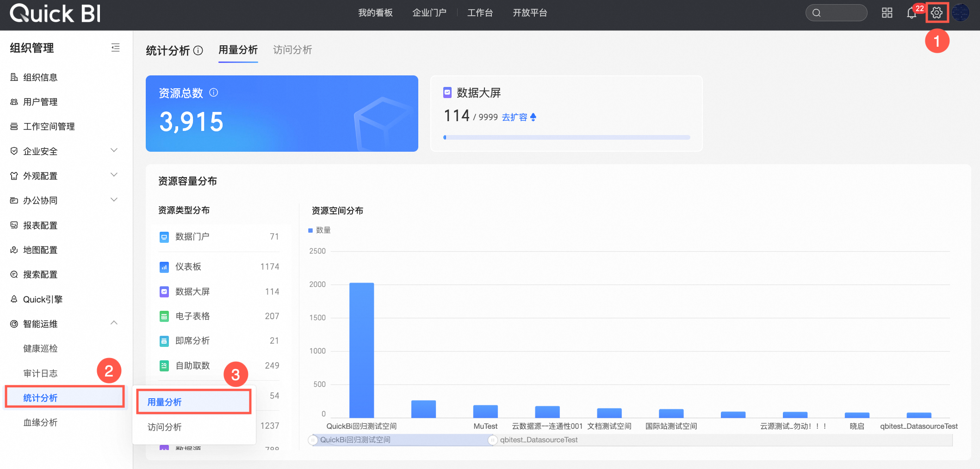Open the apps grid icon

pyautogui.click(x=887, y=12)
